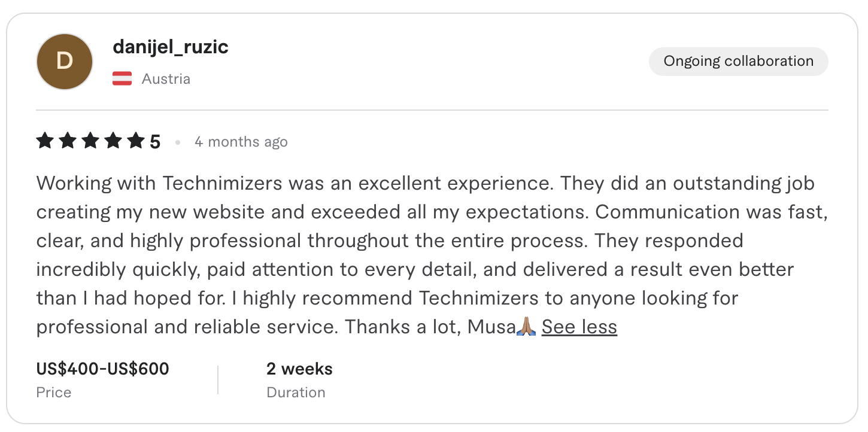This screenshot has width=868, height=432.
Task: Click the divider between price and duration
Action: 218,380
